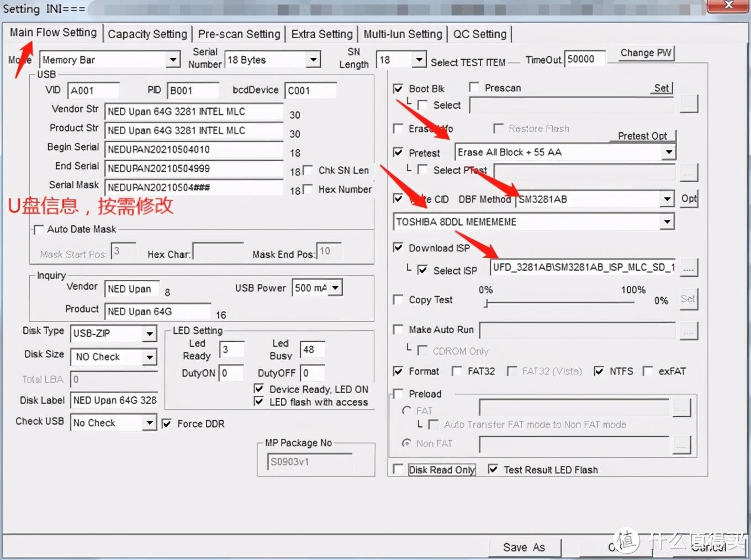
Task: Open the Disk Type USB-ZIP dropdown
Action: coord(149,334)
